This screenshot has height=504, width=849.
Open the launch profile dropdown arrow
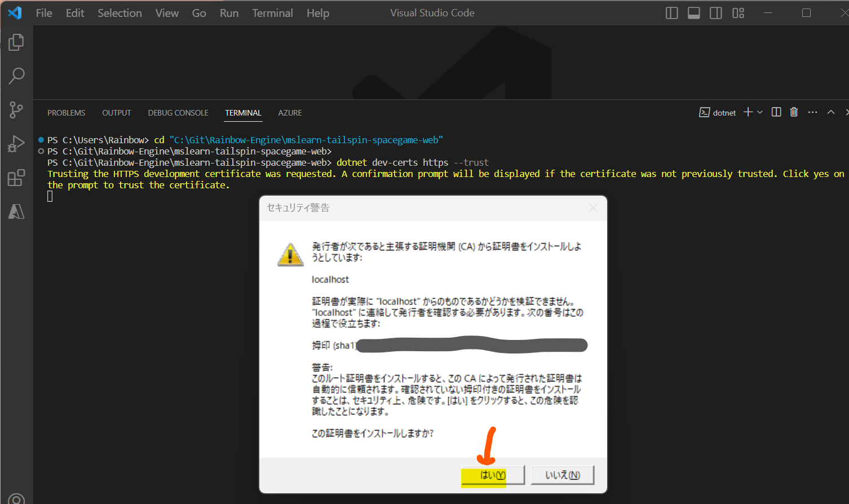760,112
